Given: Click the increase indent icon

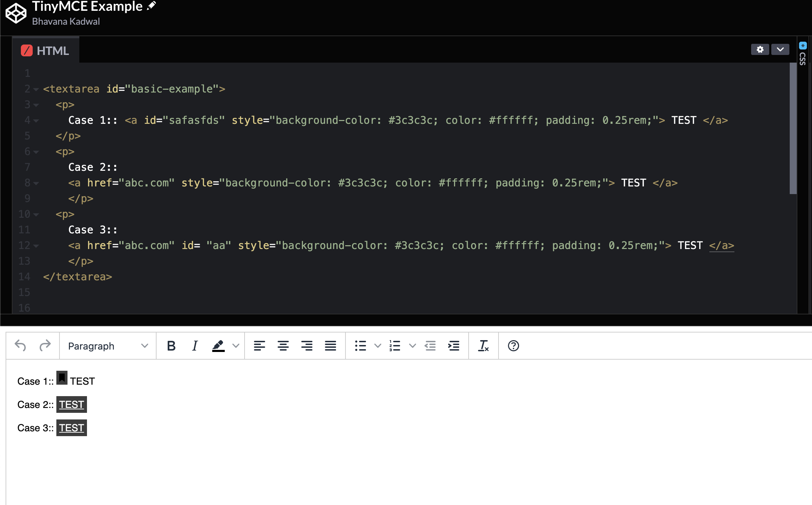Looking at the screenshot, I should pyautogui.click(x=454, y=346).
